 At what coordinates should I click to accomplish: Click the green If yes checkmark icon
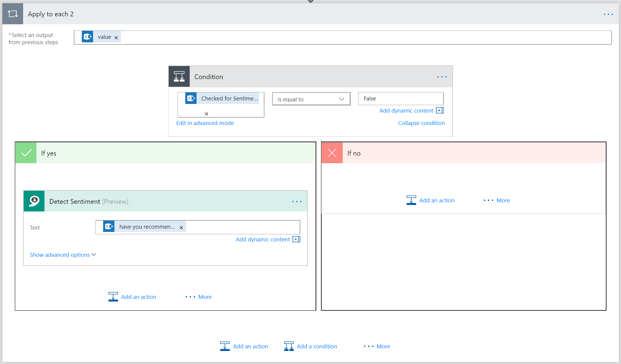point(26,153)
